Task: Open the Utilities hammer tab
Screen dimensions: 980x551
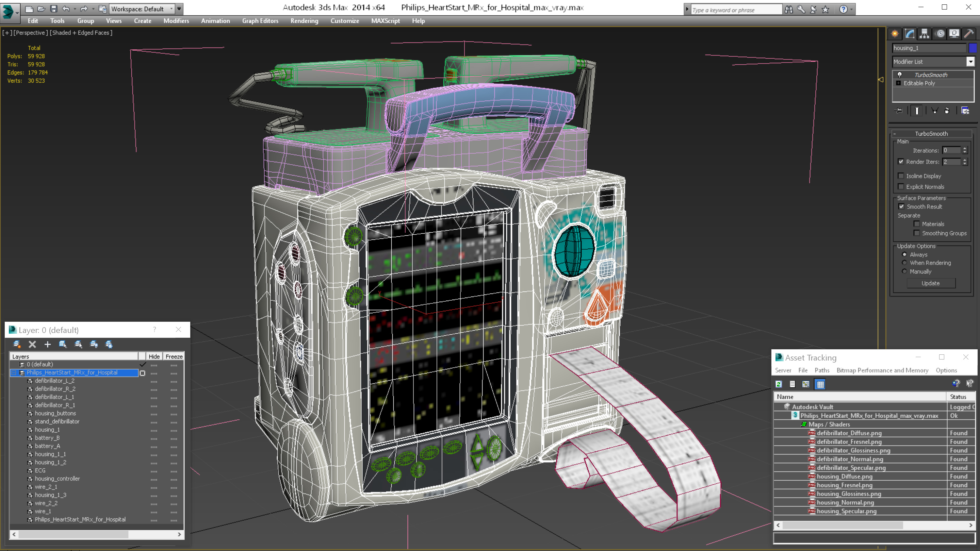Action: (969, 34)
